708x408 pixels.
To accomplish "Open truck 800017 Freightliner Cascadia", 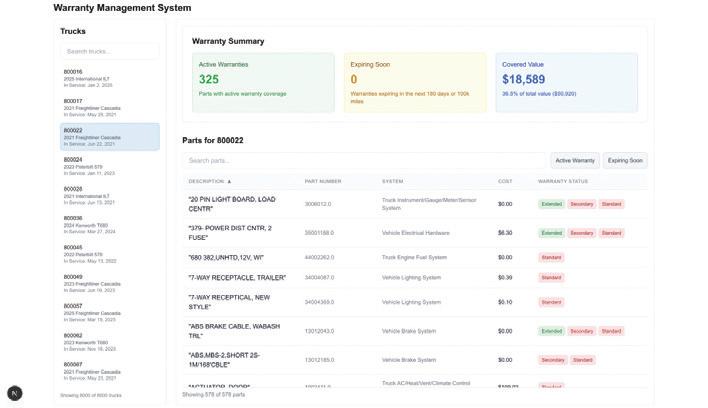I will coord(109,107).
